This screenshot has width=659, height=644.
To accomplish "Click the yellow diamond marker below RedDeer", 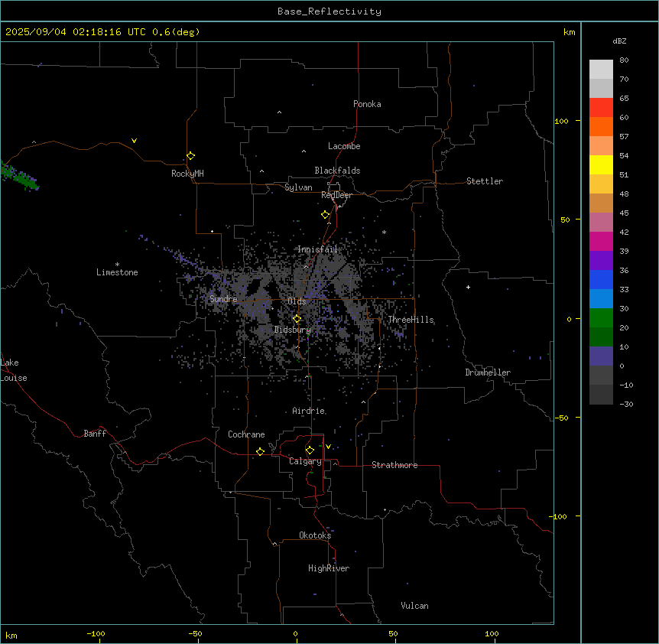I will coord(326,215).
